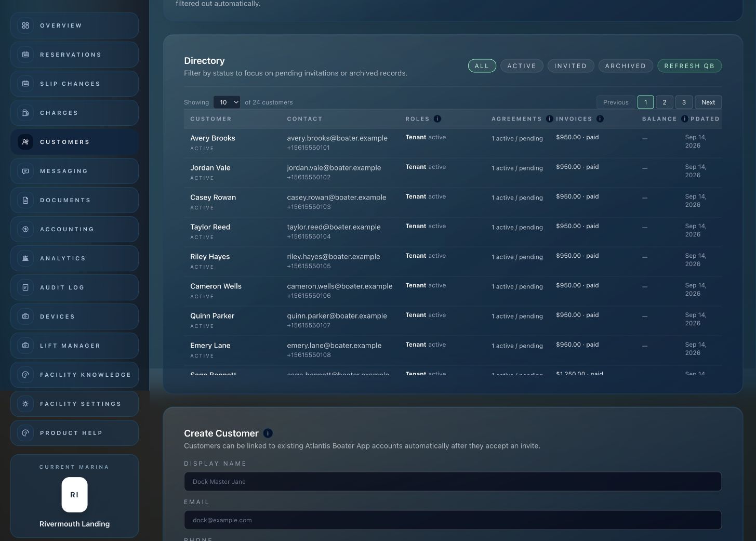Show info for the Agreements column
This screenshot has width=756, height=541.
tap(549, 119)
